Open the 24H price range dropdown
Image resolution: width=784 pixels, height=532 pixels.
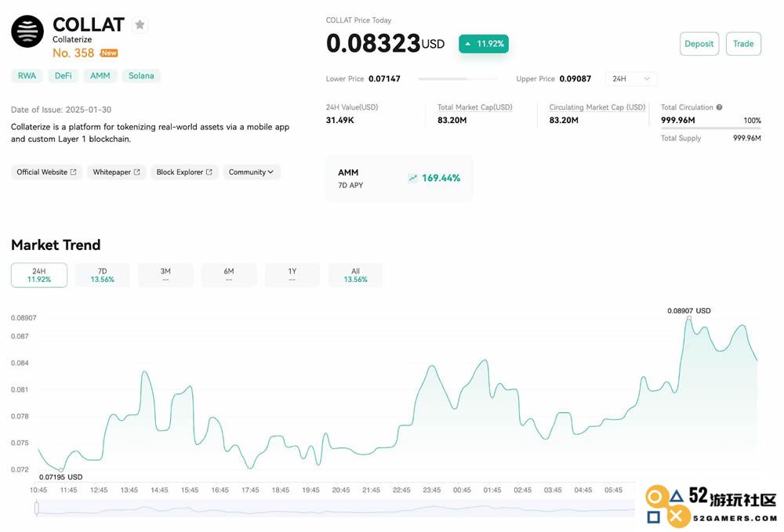coord(631,79)
